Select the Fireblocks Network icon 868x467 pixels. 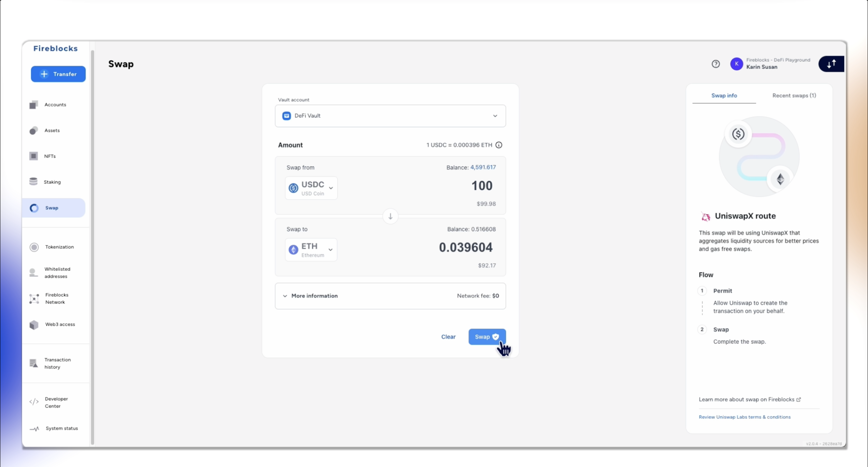point(56,298)
